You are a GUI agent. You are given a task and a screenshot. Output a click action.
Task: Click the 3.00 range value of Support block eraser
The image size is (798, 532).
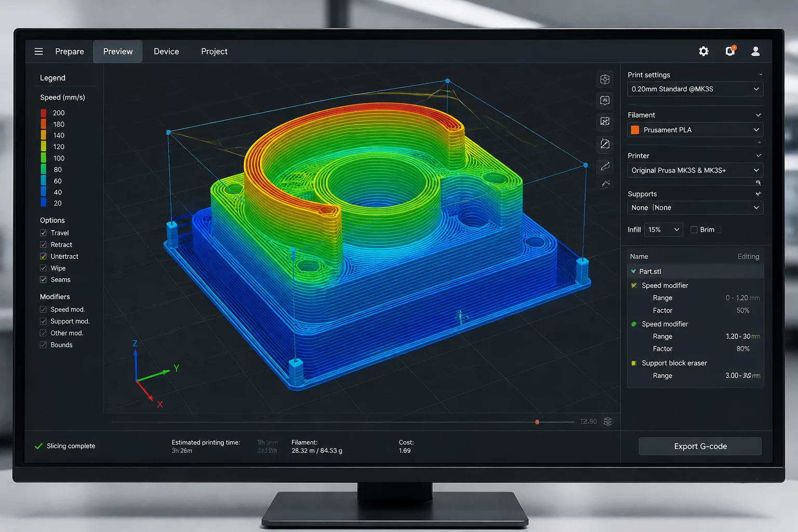coord(742,376)
